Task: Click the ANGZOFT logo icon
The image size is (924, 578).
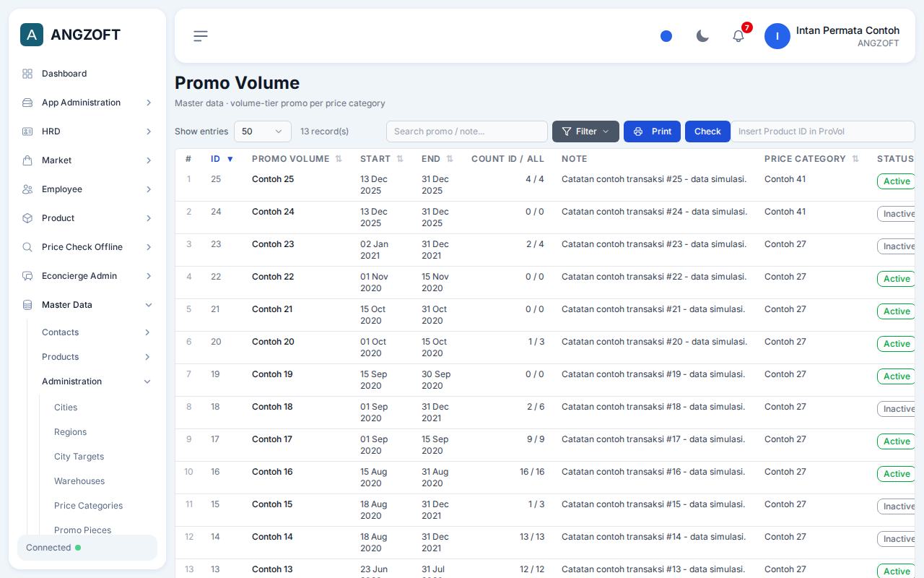Action: pos(32,35)
